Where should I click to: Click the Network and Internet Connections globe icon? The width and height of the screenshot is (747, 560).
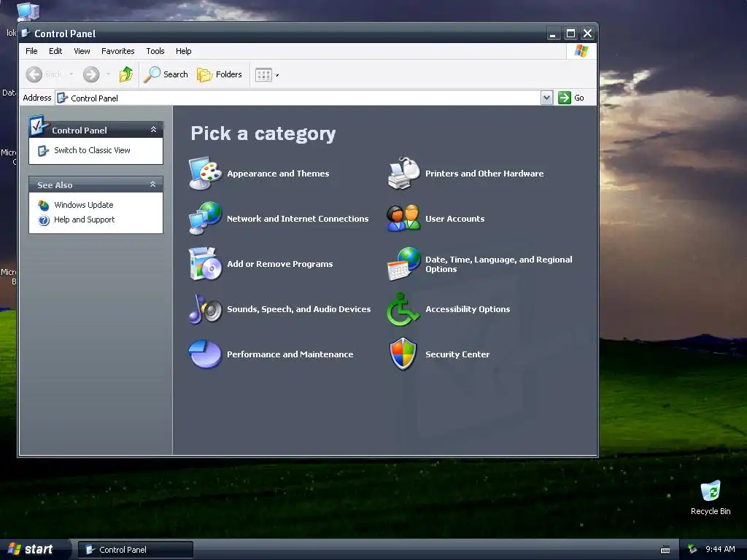[x=205, y=218]
